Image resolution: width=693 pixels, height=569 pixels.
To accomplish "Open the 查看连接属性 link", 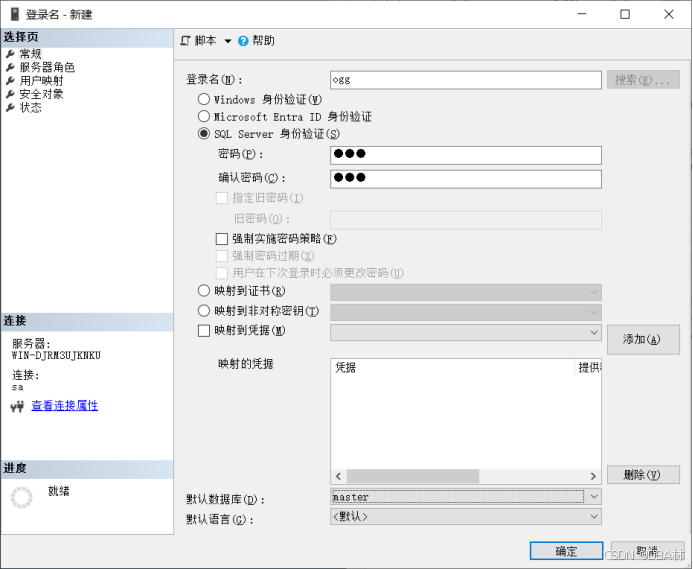I will pos(65,405).
